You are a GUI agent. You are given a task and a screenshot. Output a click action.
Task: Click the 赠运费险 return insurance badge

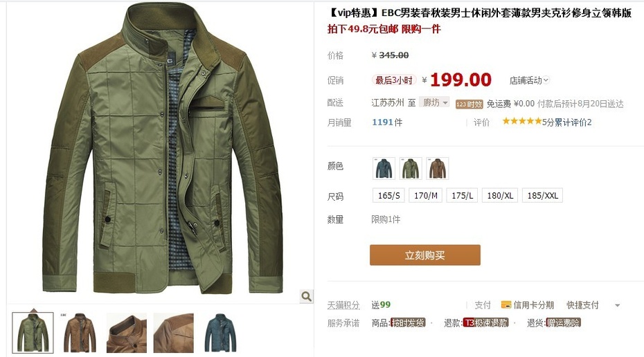tap(563, 323)
